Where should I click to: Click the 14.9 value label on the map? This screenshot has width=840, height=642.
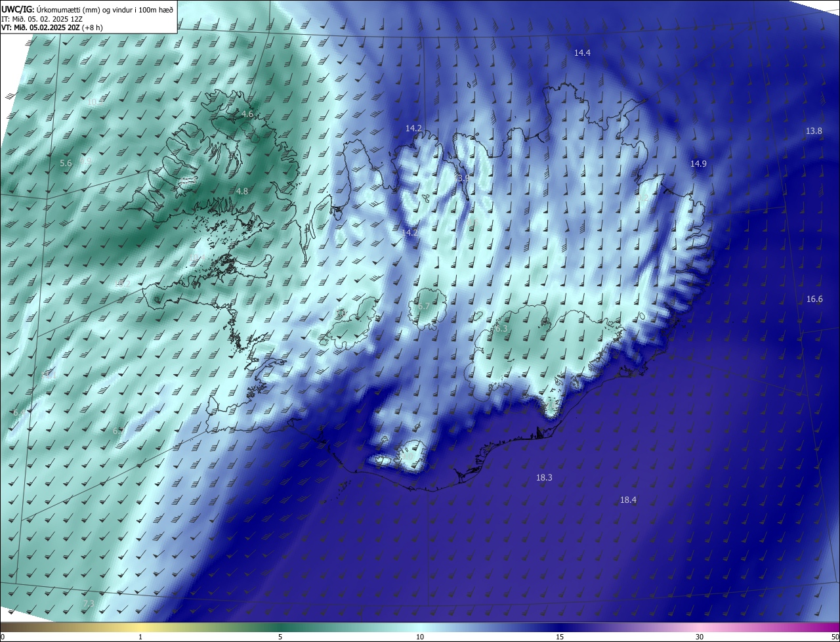[698, 163]
